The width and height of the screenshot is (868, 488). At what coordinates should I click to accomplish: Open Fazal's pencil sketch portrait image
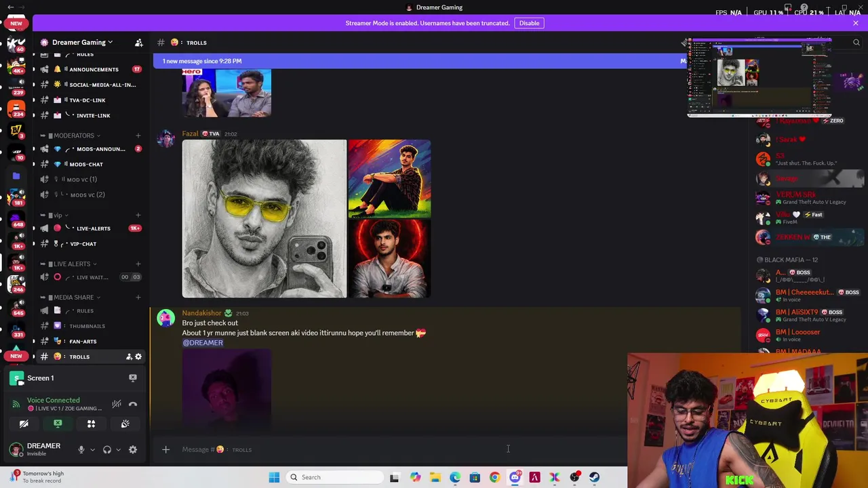click(264, 219)
